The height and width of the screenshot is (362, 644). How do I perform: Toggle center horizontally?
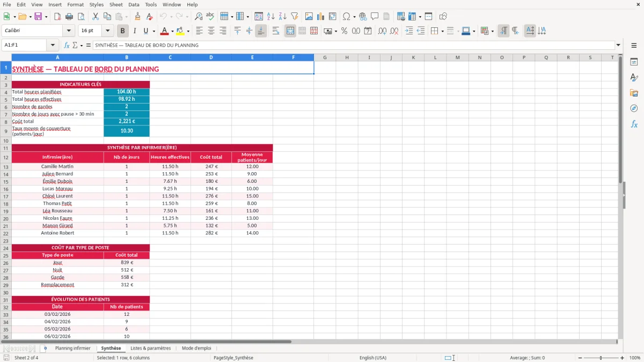tap(211, 31)
